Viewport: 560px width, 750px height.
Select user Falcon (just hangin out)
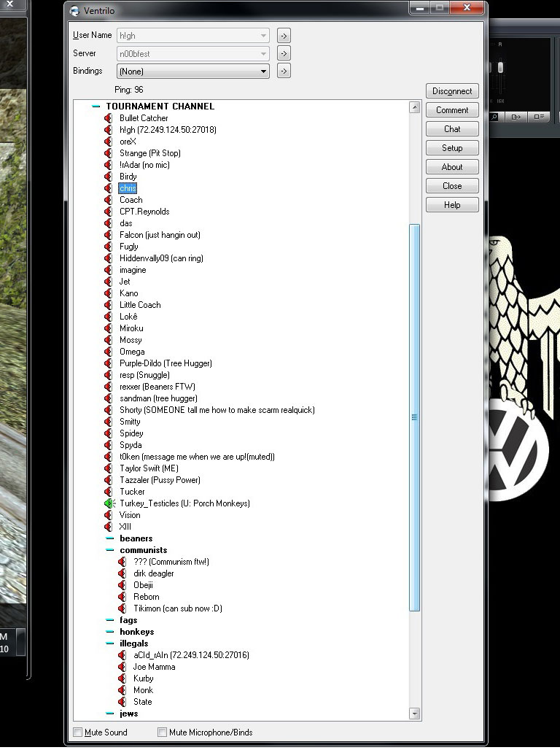pos(160,235)
